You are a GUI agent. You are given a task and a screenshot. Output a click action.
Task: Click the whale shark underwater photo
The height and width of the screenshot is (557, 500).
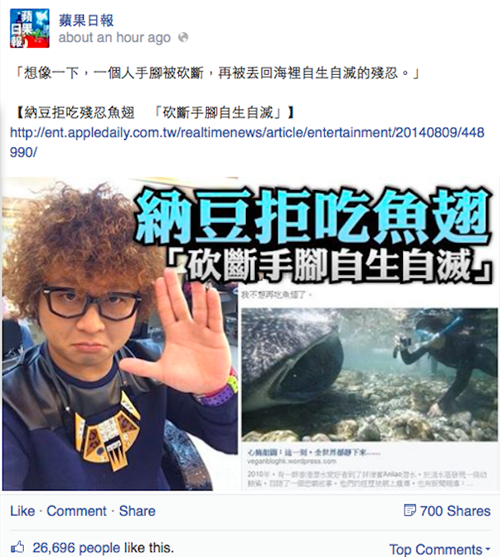click(x=369, y=374)
